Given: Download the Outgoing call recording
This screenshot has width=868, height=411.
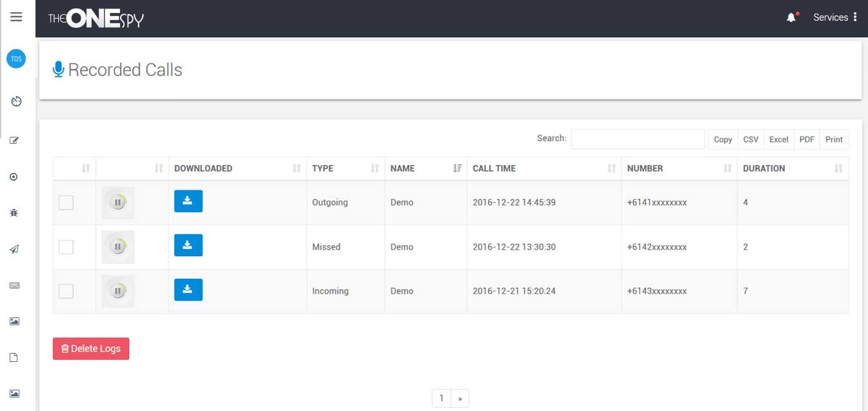Looking at the screenshot, I should (188, 201).
